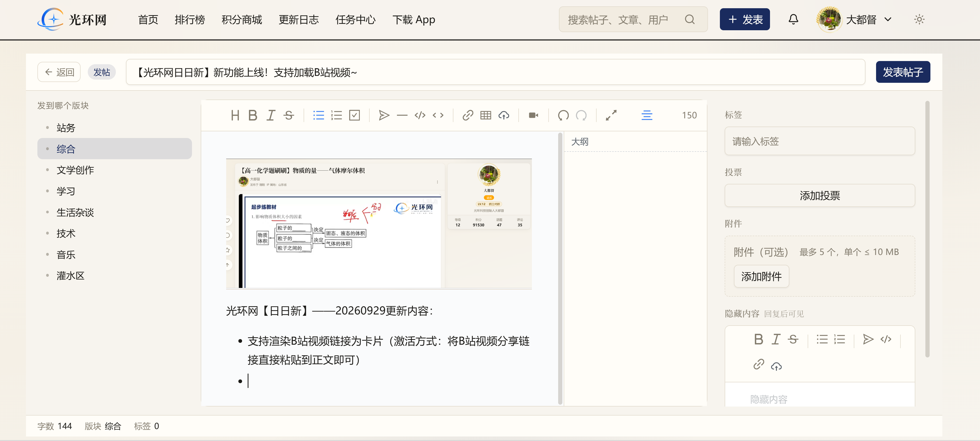The width and height of the screenshot is (980, 441).
Task: Undo last edit in editor toolbar
Action: pyautogui.click(x=563, y=115)
